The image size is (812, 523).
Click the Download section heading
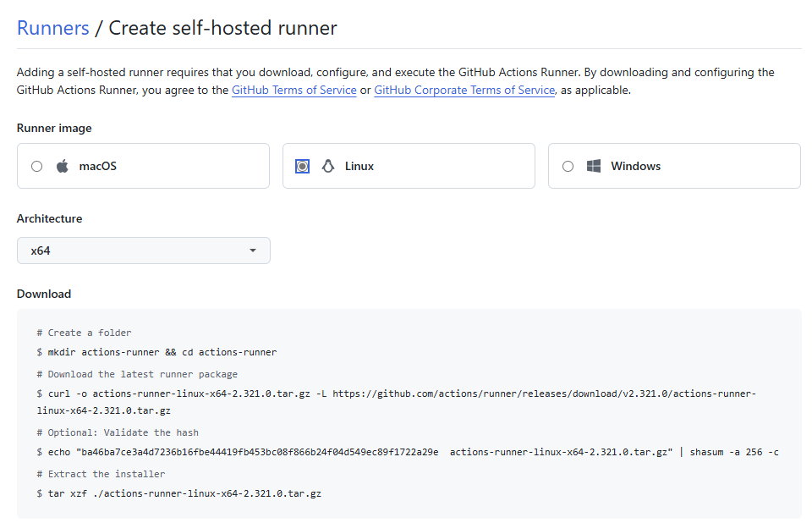coord(44,294)
